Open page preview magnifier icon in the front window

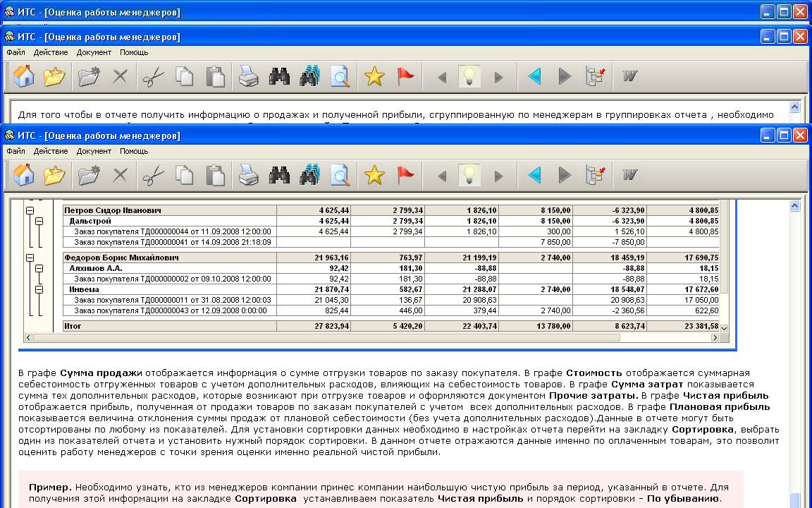coord(340,175)
